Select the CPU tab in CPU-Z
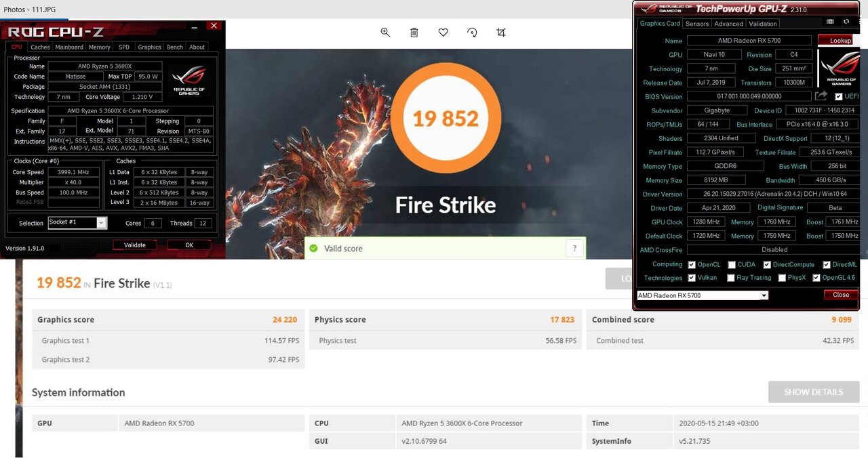 point(16,47)
